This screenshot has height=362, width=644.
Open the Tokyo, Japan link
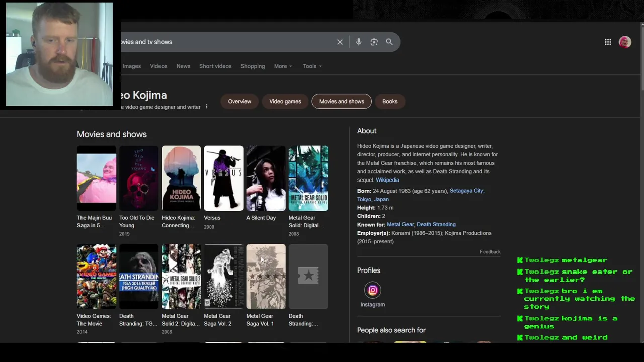[x=373, y=199]
